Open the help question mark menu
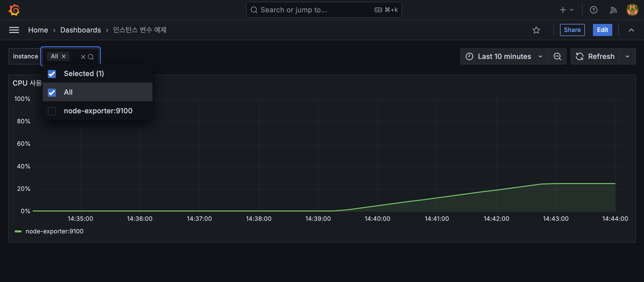644x282 pixels. (x=593, y=10)
